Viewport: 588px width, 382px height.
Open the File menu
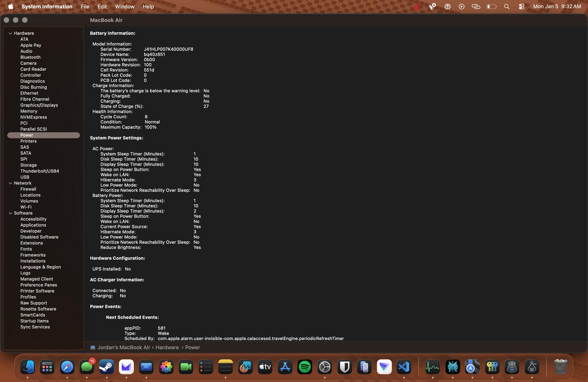point(85,6)
